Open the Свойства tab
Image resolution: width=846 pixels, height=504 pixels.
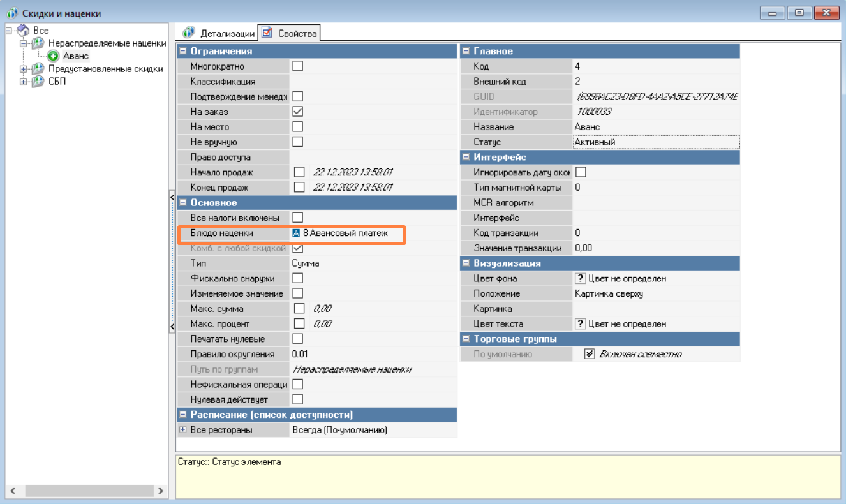(x=290, y=33)
